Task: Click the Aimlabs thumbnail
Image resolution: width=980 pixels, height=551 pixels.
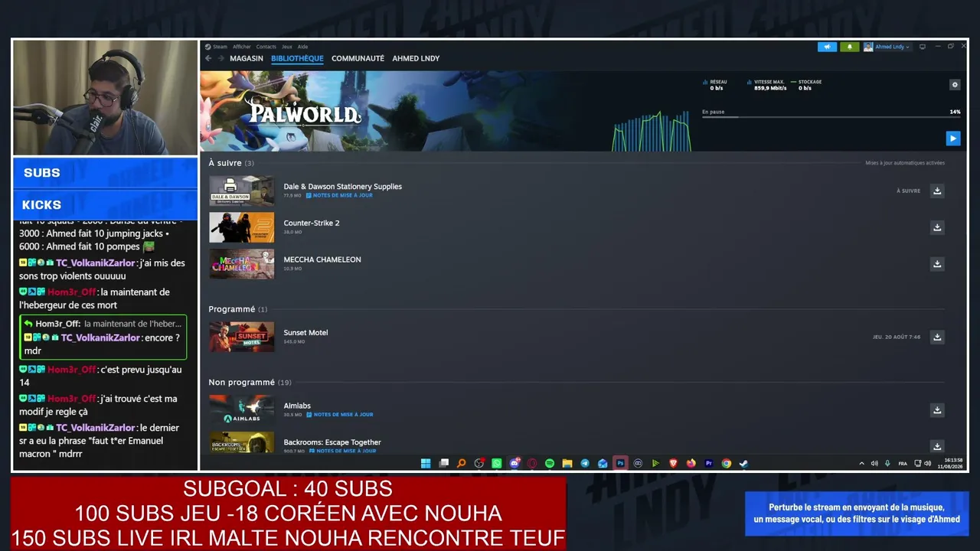Action: pyautogui.click(x=241, y=410)
